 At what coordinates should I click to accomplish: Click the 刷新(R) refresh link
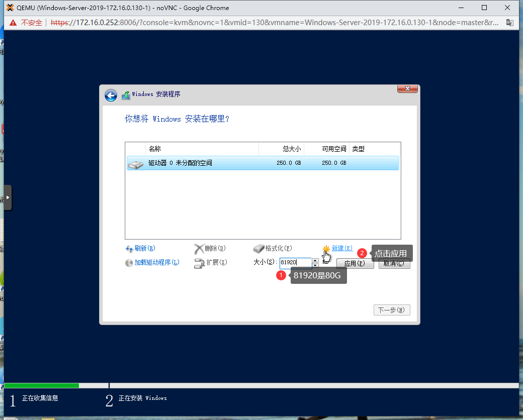(x=145, y=248)
